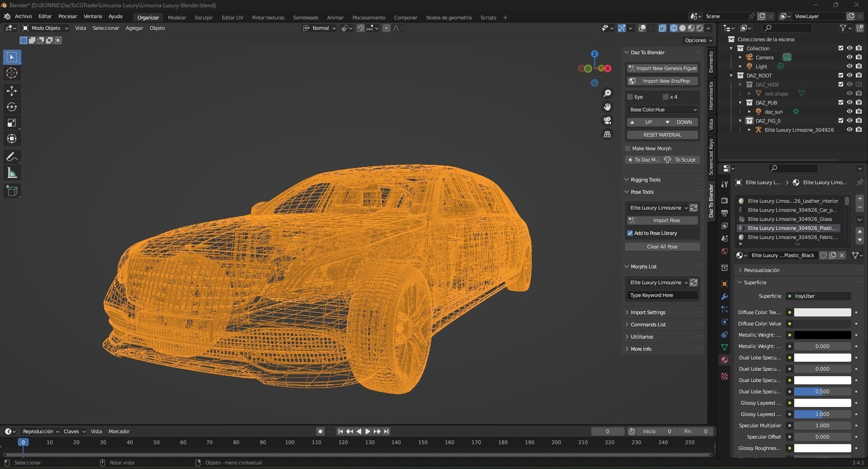Open the Agregar menu in viewport header

(x=134, y=28)
